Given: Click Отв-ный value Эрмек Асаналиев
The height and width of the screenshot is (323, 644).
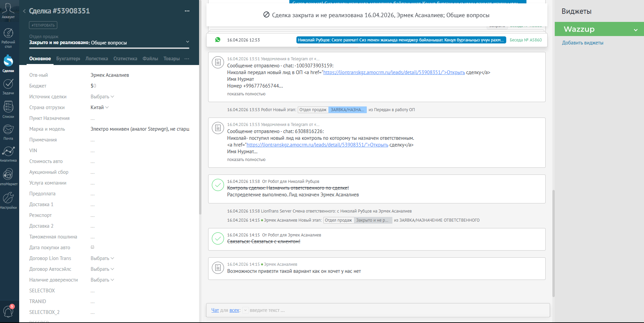Looking at the screenshot, I should tap(110, 75).
